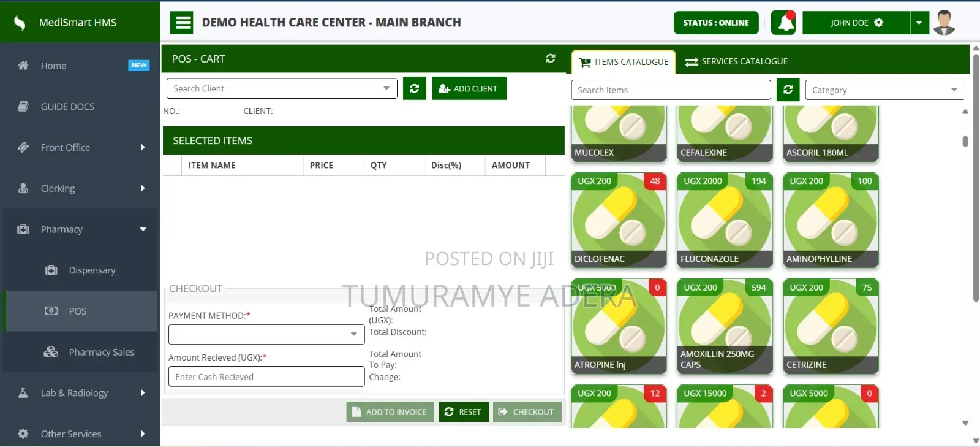The height and width of the screenshot is (447, 980).
Task: Add Fluconazole to the cart
Action: pyautogui.click(x=725, y=220)
